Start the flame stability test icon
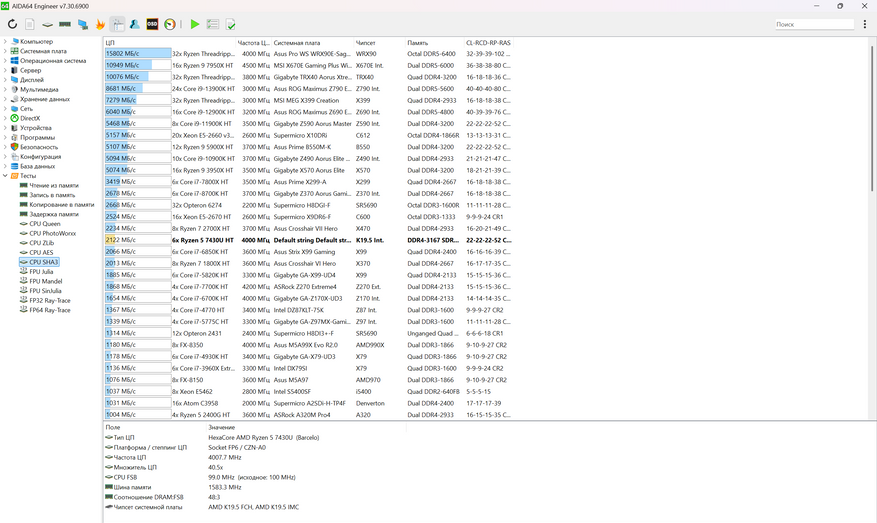 click(x=100, y=24)
